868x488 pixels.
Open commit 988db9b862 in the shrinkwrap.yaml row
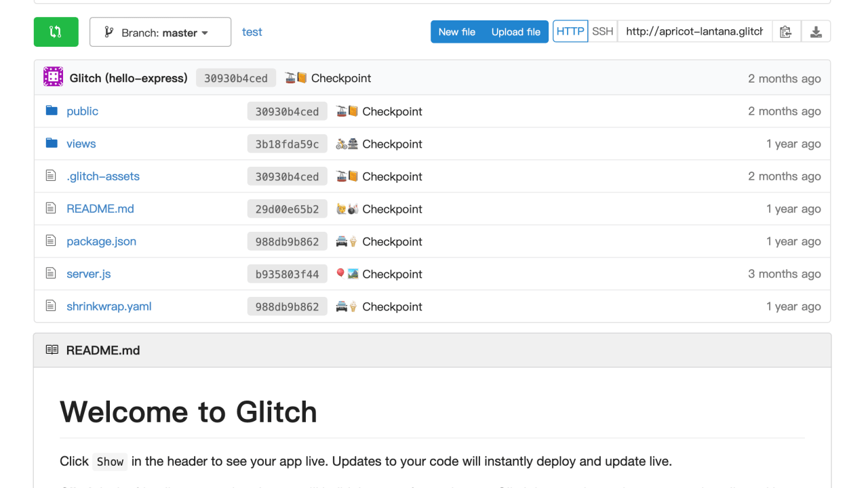[x=288, y=307]
